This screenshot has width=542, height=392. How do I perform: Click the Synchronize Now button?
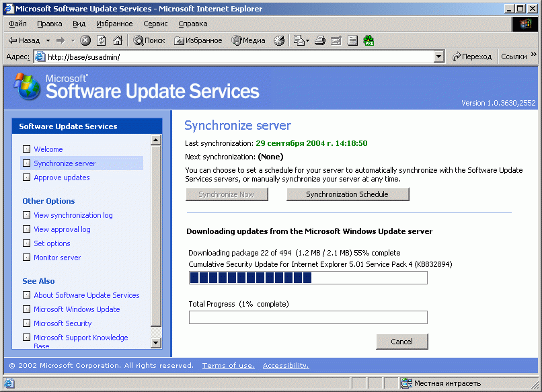227,194
